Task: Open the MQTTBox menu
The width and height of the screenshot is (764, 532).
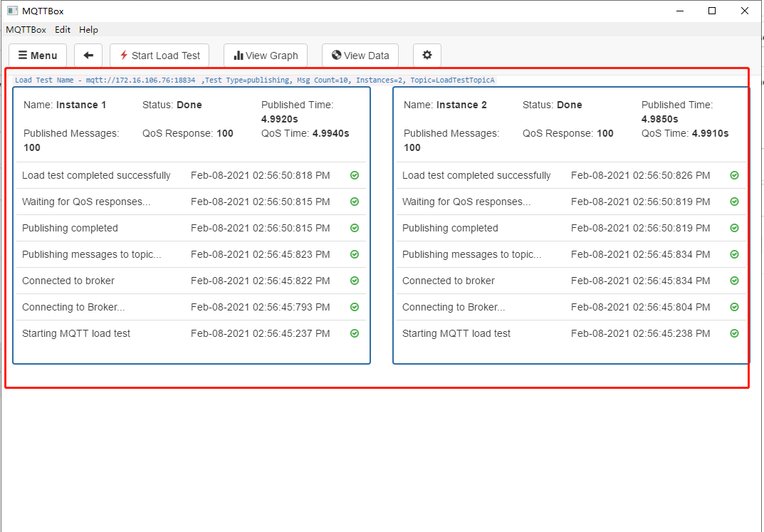Action: coord(26,30)
